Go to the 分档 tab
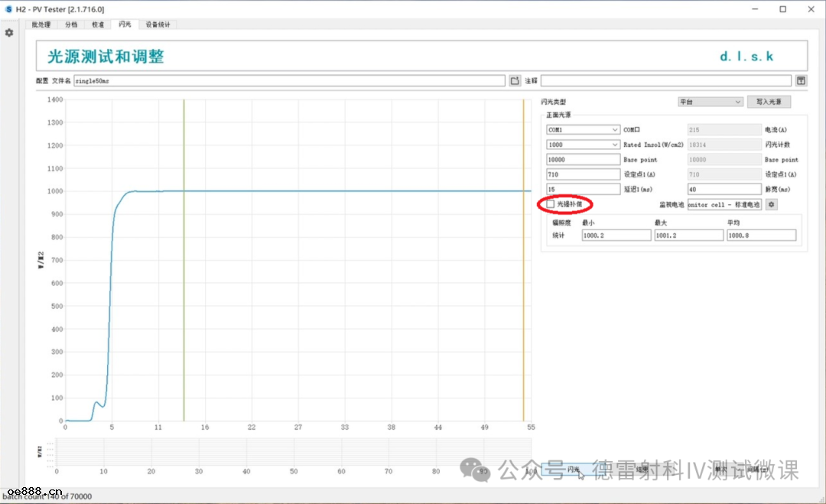This screenshot has width=826, height=504. tap(71, 24)
